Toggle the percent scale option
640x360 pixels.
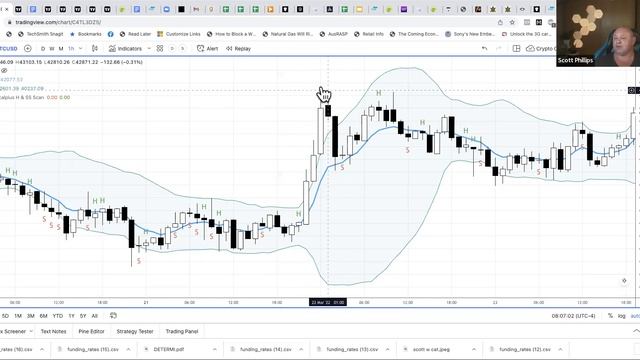click(x=610, y=316)
